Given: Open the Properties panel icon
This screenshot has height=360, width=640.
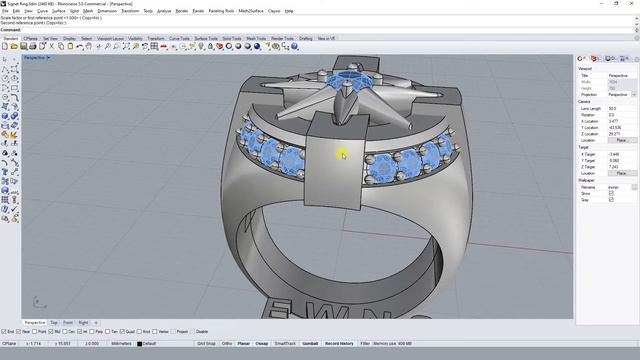Looking at the screenshot, I should point(581,59).
